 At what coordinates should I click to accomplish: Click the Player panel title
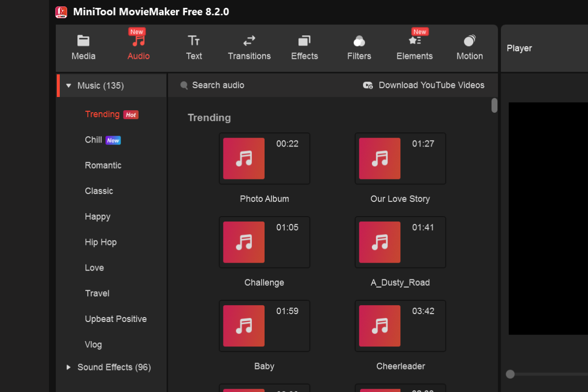click(x=519, y=48)
